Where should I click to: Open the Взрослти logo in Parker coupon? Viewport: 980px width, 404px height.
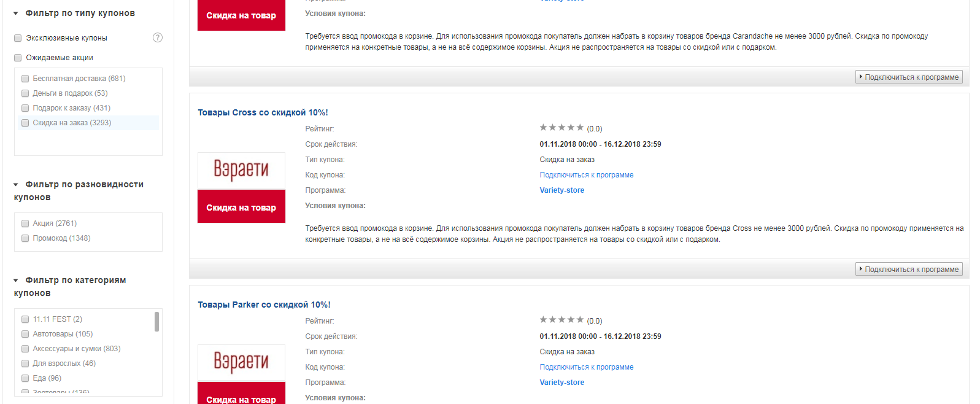[x=241, y=362]
